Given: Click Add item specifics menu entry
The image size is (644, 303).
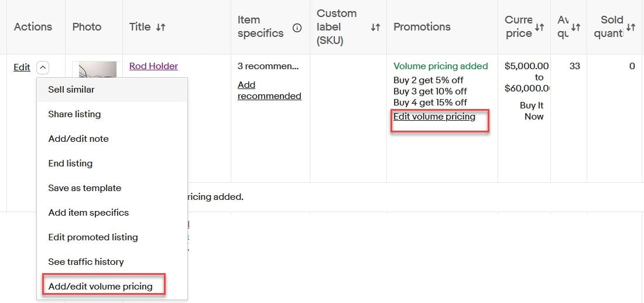Looking at the screenshot, I should [x=88, y=213].
